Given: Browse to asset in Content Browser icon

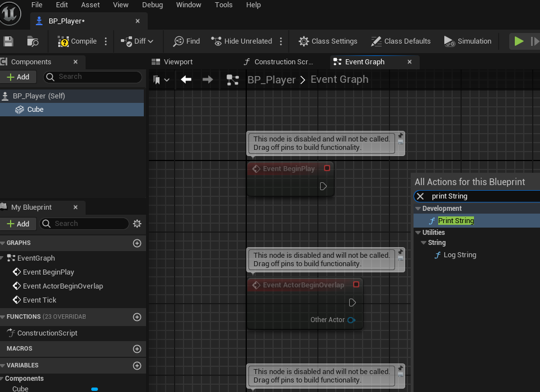Looking at the screenshot, I should point(32,41).
